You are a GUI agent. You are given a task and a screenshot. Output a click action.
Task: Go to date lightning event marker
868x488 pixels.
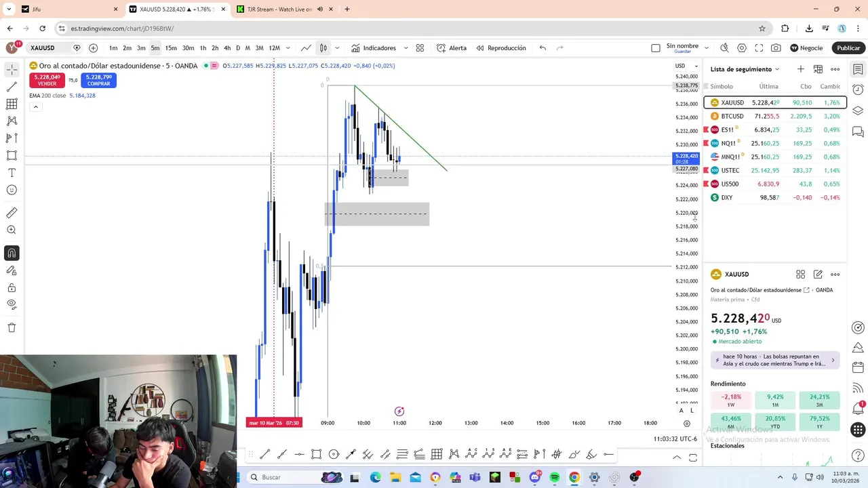click(399, 411)
